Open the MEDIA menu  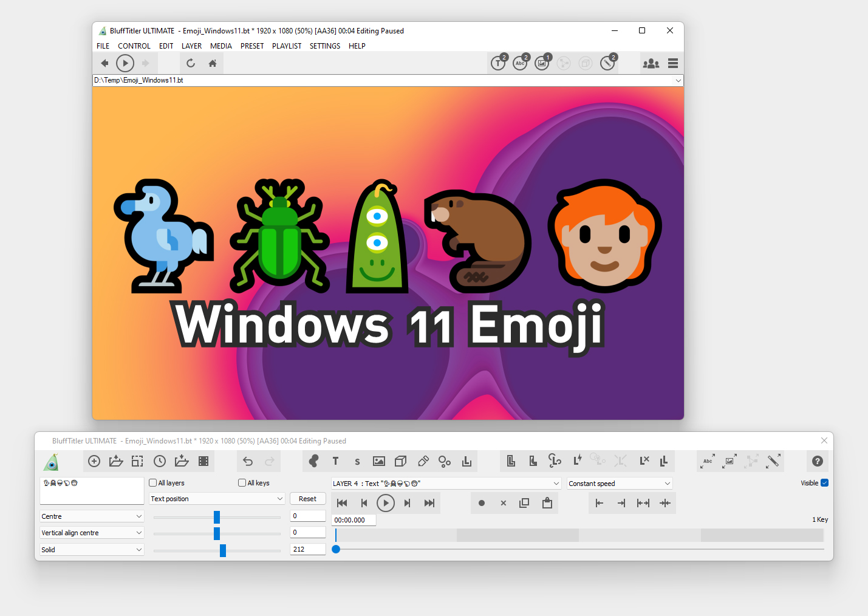pos(221,46)
